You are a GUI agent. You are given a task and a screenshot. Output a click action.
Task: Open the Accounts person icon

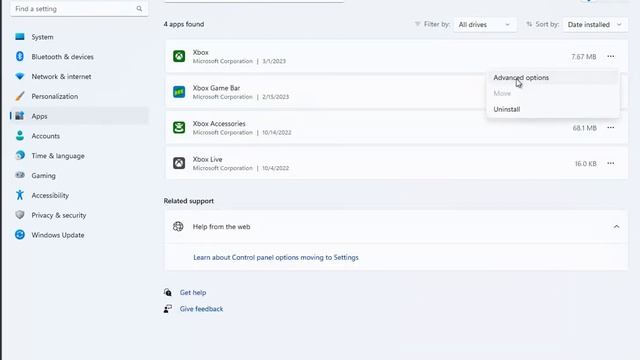coord(20,136)
